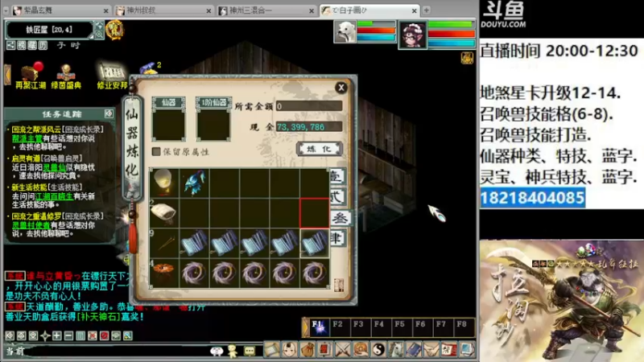Open the handshake friends icon
This screenshot has width=644, height=362.
(x=431, y=350)
